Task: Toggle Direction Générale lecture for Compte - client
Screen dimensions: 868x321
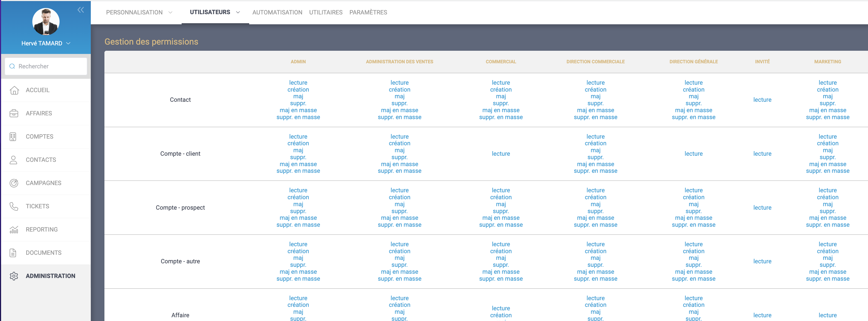Action: coord(693,154)
